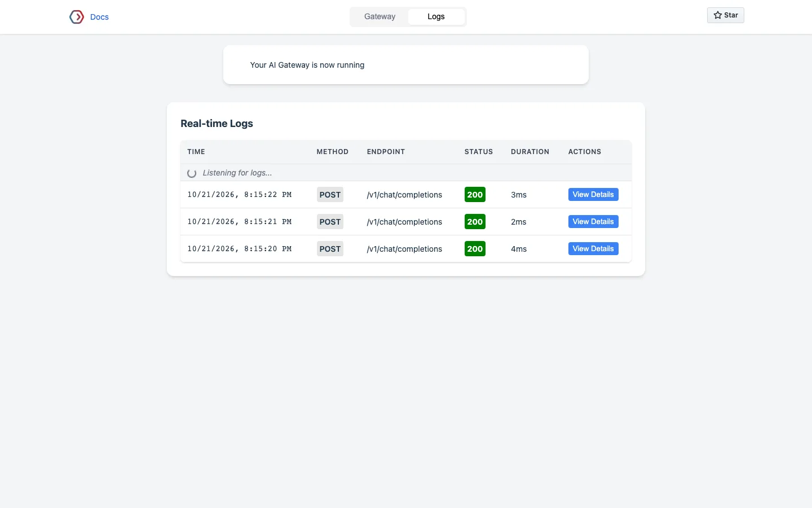This screenshot has height=508, width=812.
Task: Click the ACTIONS column header
Action: 585,152
